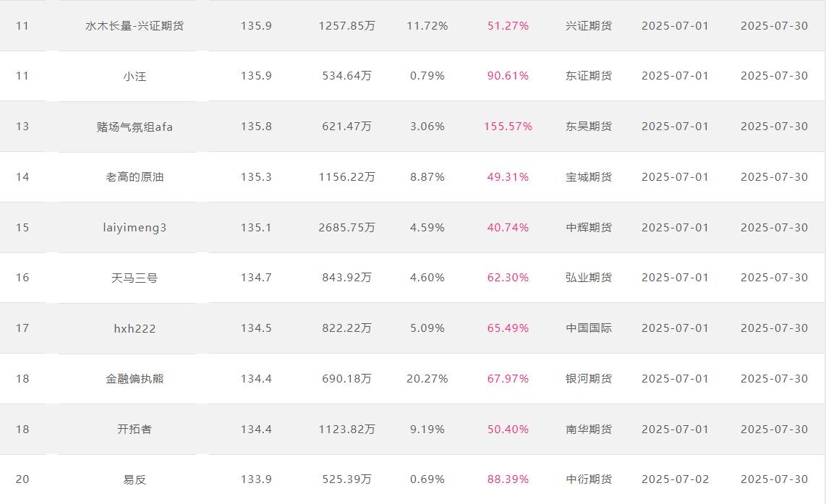Screen dimensions: 826x504
Task: Click 2685.75万 equity amount
Action: (346, 228)
